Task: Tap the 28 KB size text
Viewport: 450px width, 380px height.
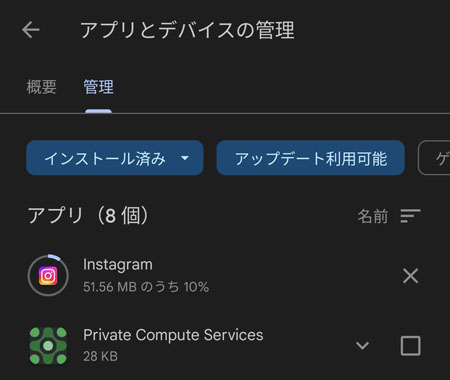Action: tap(100, 356)
